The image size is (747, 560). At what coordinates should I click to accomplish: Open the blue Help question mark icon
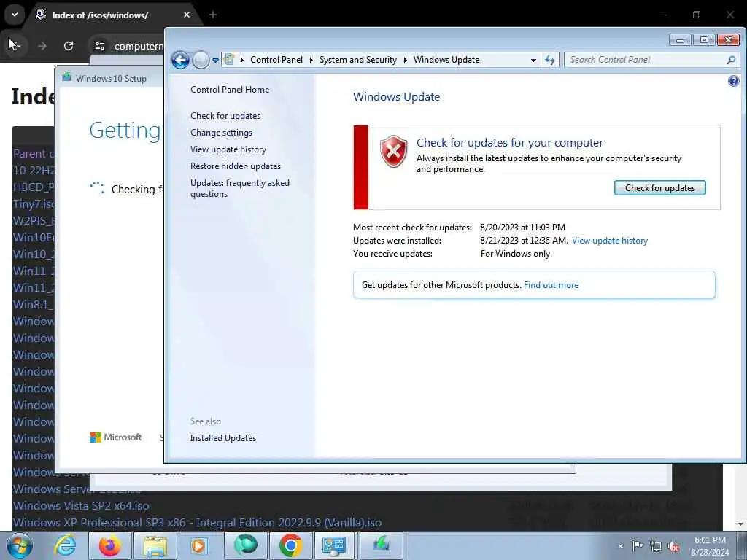point(734,81)
